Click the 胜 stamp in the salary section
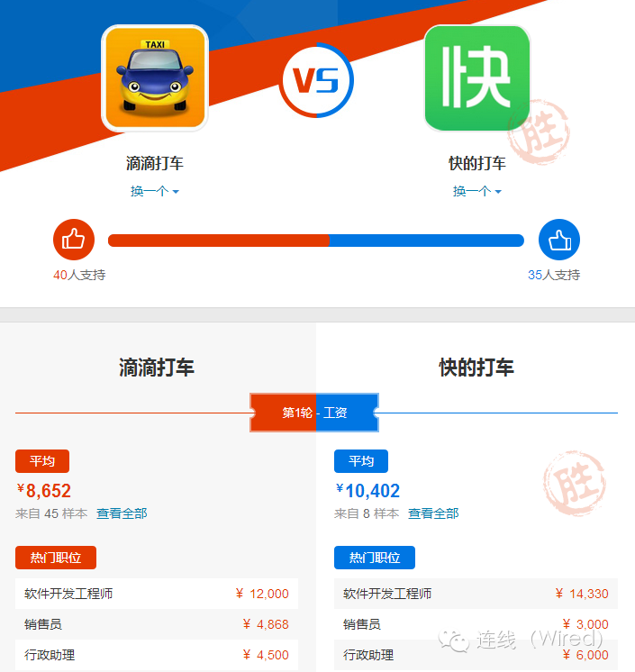The height and width of the screenshot is (672, 635). pos(575,483)
